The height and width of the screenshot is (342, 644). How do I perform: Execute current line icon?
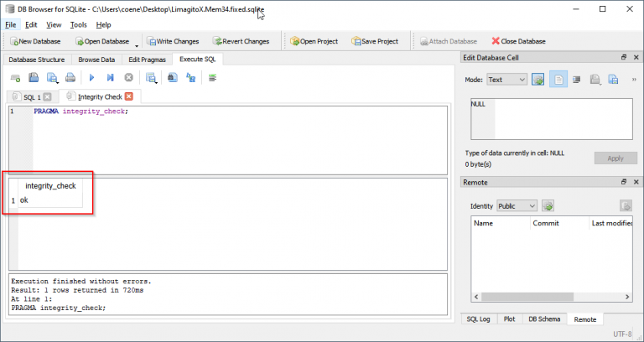[110, 78]
